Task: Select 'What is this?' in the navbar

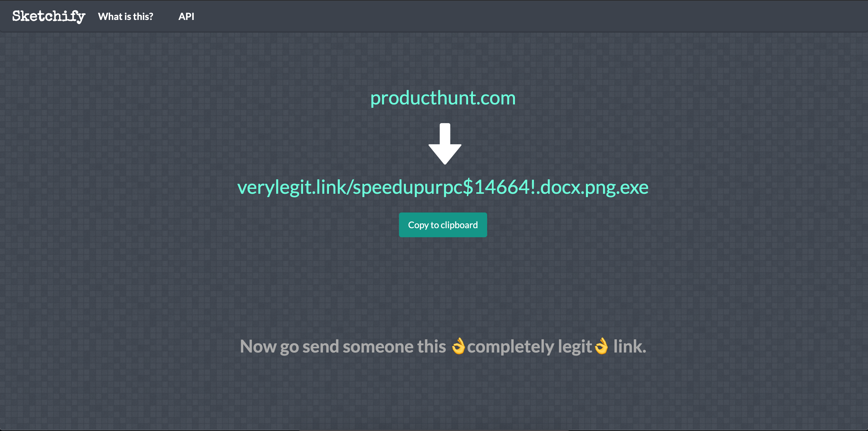Action: coord(126,16)
